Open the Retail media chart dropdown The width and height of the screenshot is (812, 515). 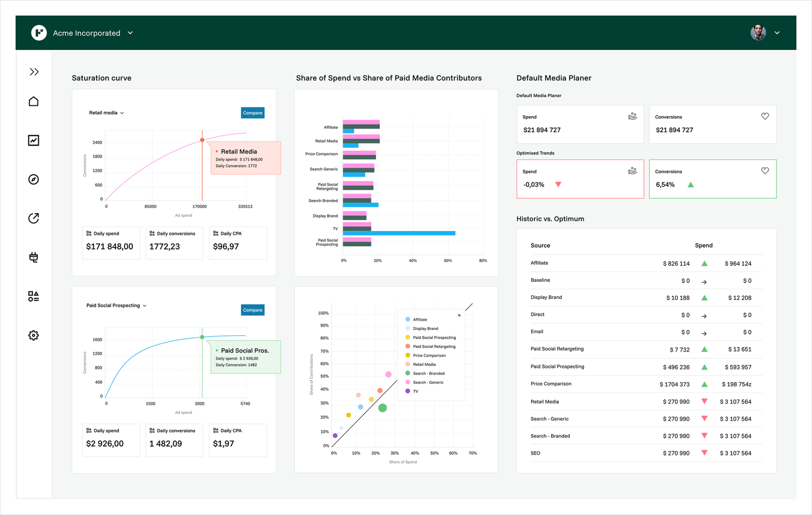pyautogui.click(x=106, y=113)
